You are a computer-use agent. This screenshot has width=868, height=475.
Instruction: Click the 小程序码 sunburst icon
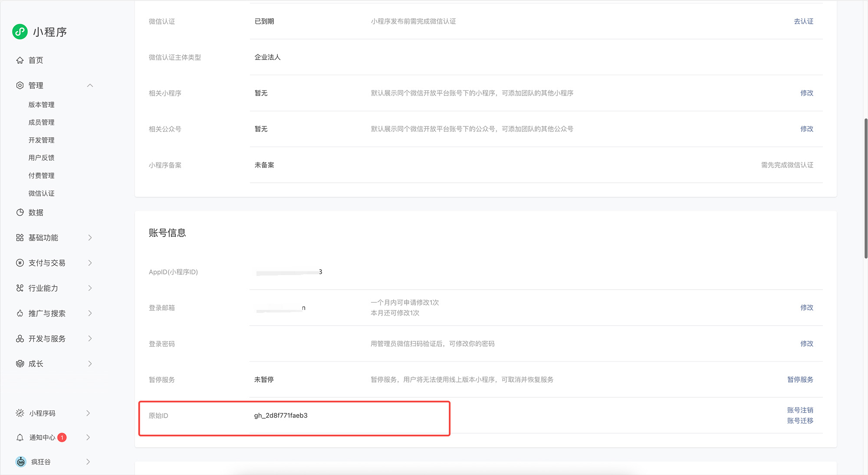tap(20, 413)
